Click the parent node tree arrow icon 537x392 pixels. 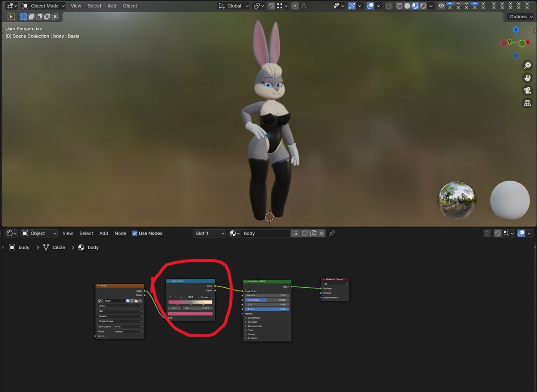(x=487, y=233)
